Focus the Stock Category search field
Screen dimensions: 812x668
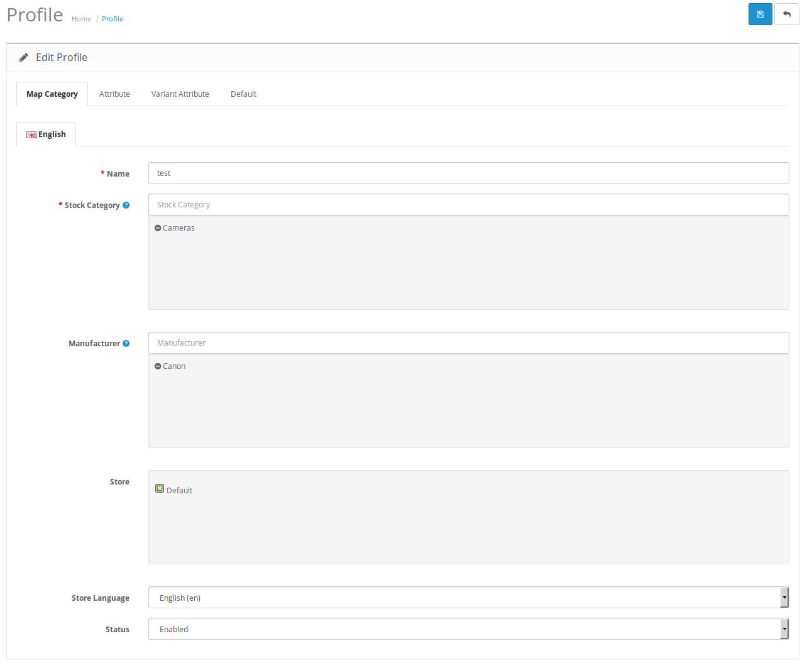click(468, 205)
